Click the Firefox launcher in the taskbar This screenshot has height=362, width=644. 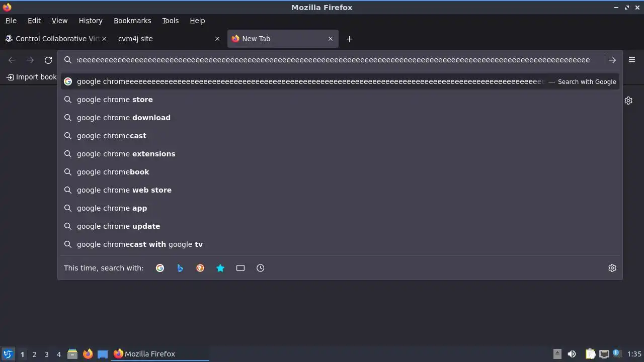[x=88, y=354]
